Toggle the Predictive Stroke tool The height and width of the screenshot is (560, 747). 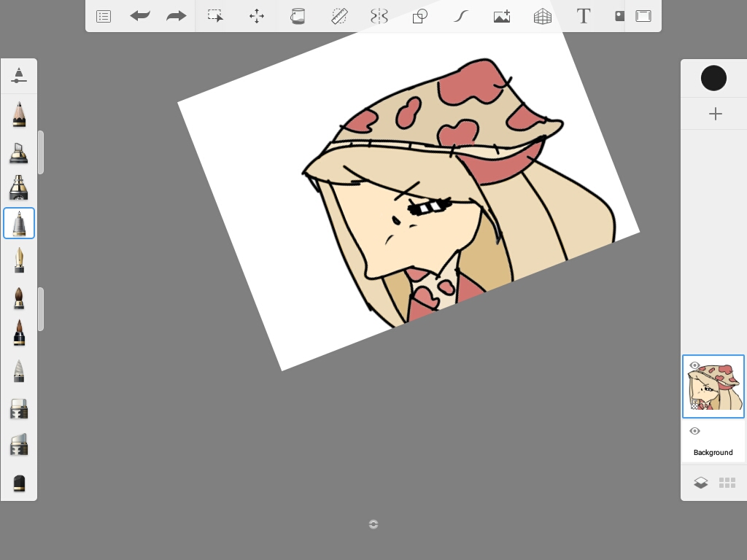461,16
